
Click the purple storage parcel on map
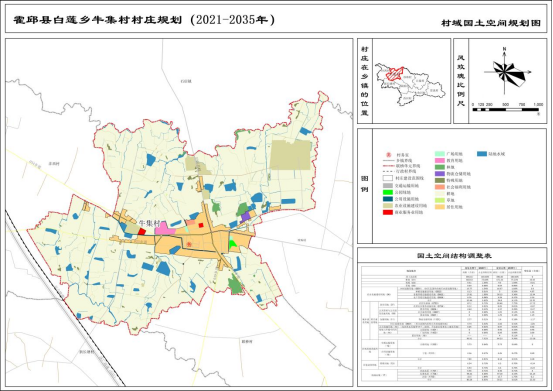[x=245, y=216]
